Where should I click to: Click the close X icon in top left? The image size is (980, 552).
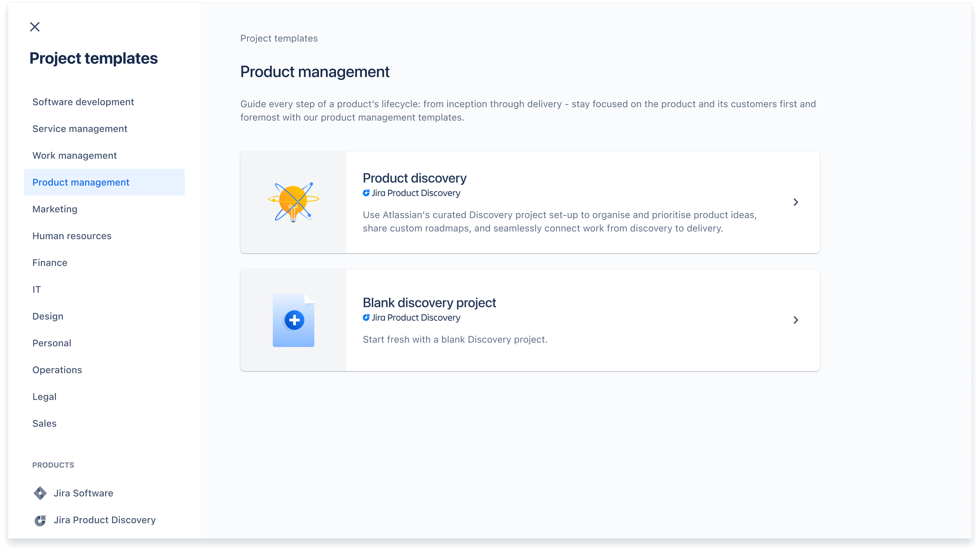[x=34, y=26]
